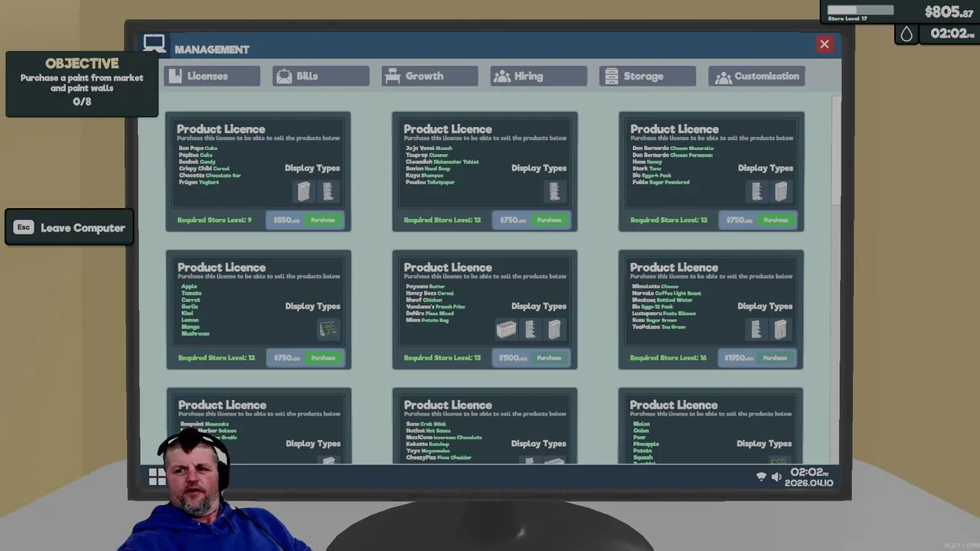Click the speaker volume icon in the in-game taskbar
The height and width of the screenshot is (551, 980).
[x=776, y=477]
